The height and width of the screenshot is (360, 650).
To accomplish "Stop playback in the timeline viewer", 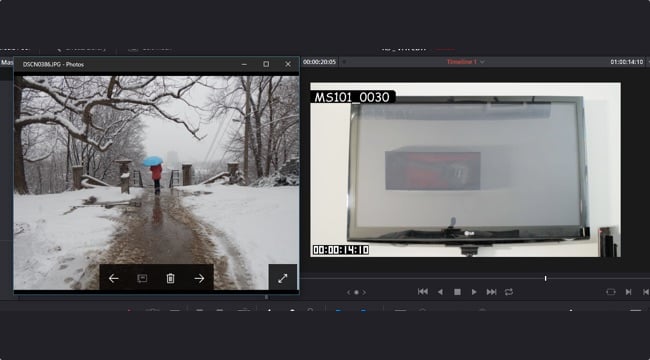I will (x=457, y=292).
